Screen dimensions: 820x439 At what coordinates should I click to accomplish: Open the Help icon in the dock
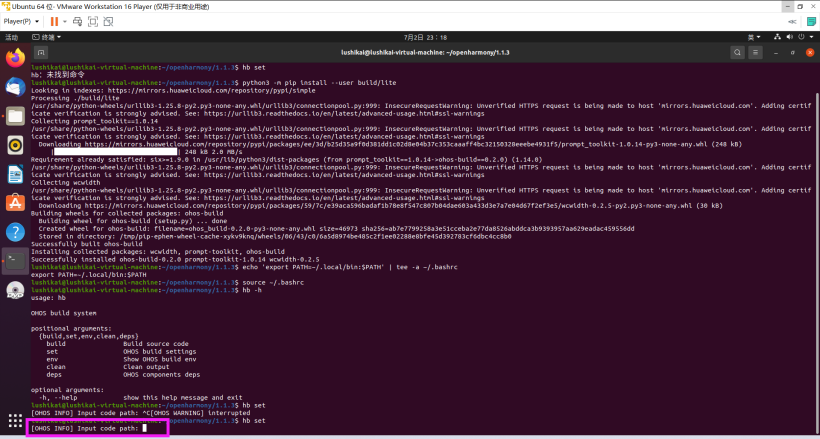(x=15, y=232)
